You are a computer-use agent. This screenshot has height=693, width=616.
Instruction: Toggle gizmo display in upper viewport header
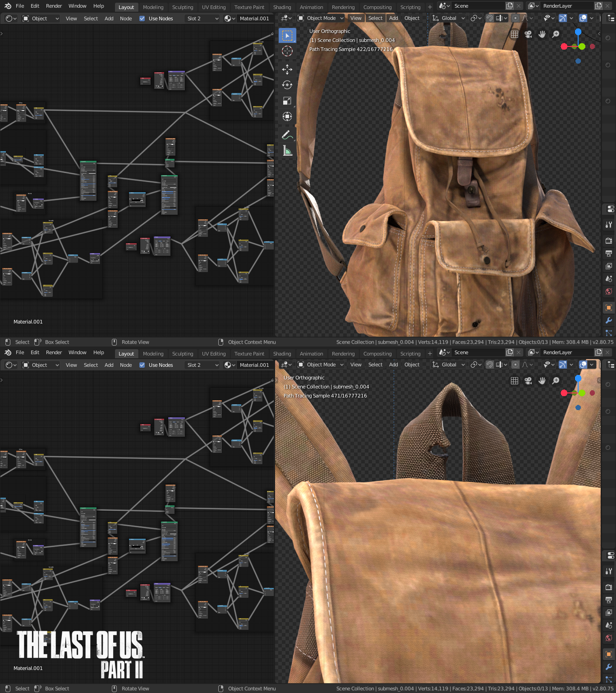[x=562, y=18]
